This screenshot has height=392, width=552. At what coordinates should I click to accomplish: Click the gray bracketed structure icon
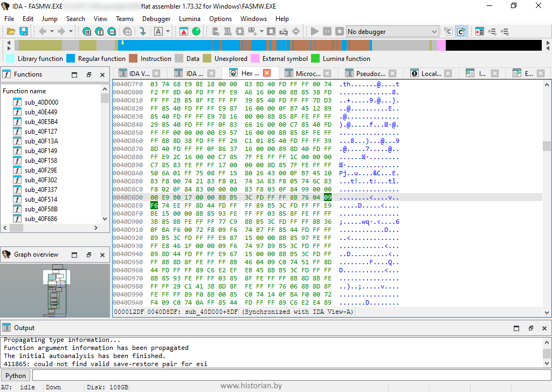[240, 32]
